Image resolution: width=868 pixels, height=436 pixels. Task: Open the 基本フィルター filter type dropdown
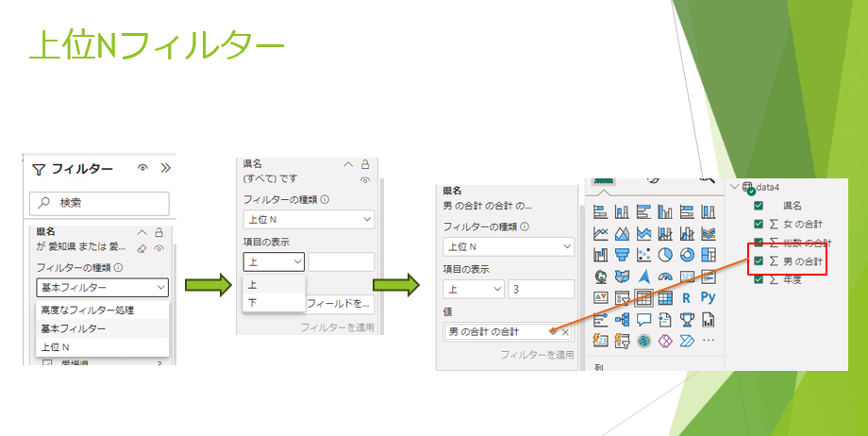(103, 287)
